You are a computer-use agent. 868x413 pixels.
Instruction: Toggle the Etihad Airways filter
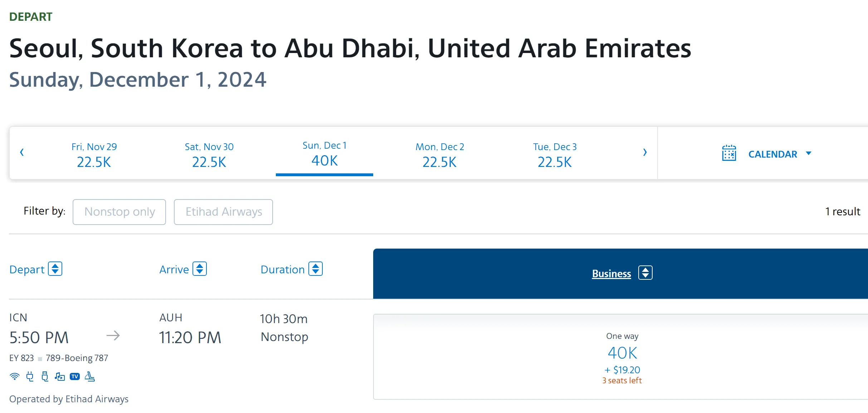tap(223, 212)
